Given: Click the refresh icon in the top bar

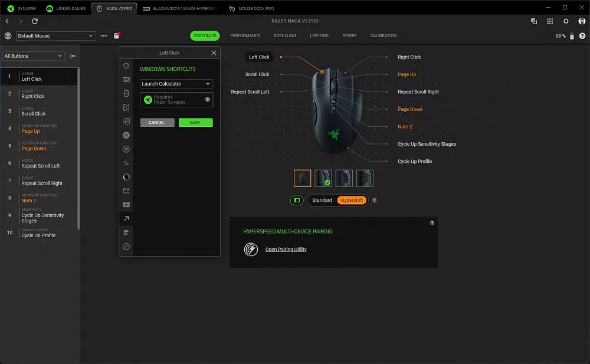Looking at the screenshot, I should pos(35,21).
